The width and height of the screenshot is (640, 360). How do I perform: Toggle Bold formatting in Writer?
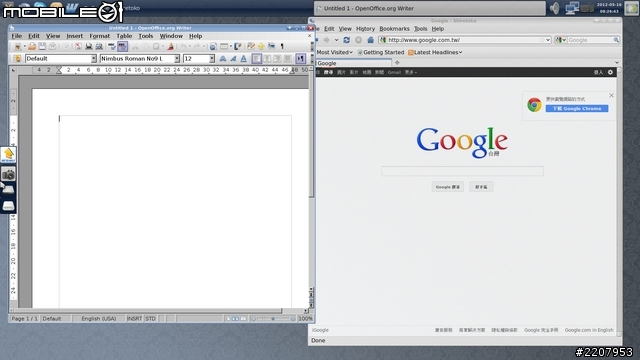pos(223,59)
